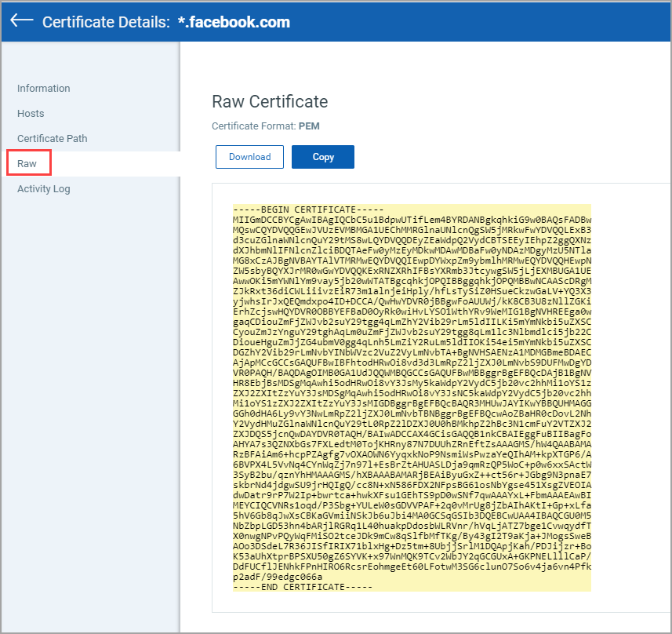Copy the certificate to clipboard
The height and width of the screenshot is (634, 672).
pyautogui.click(x=323, y=157)
